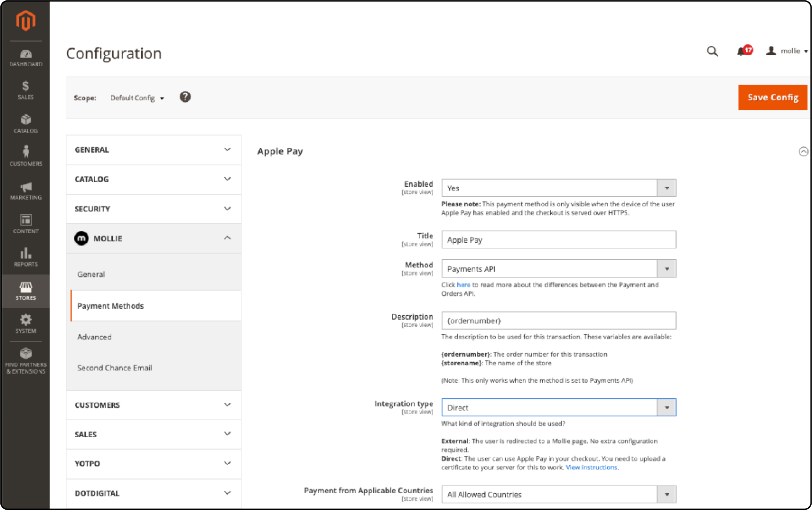
Task: Select the Mollie Advanced tab
Action: coord(94,337)
